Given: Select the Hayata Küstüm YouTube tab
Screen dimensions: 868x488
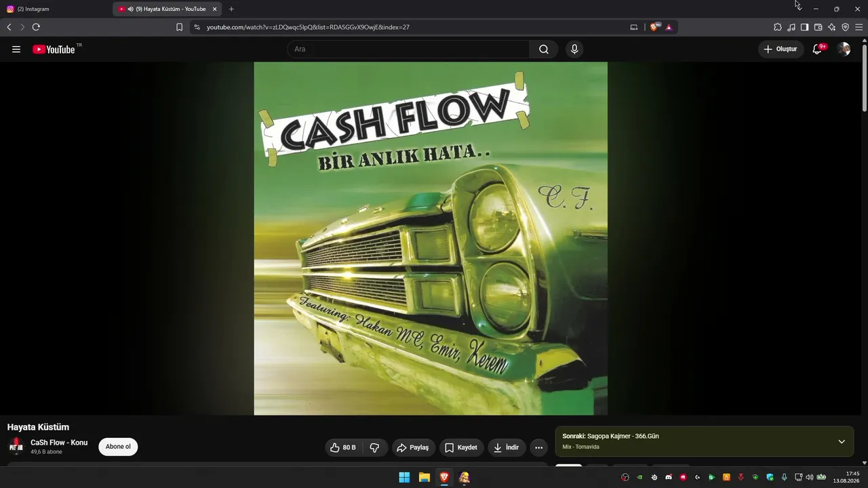Looking at the screenshot, I should click(x=168, y=9).
